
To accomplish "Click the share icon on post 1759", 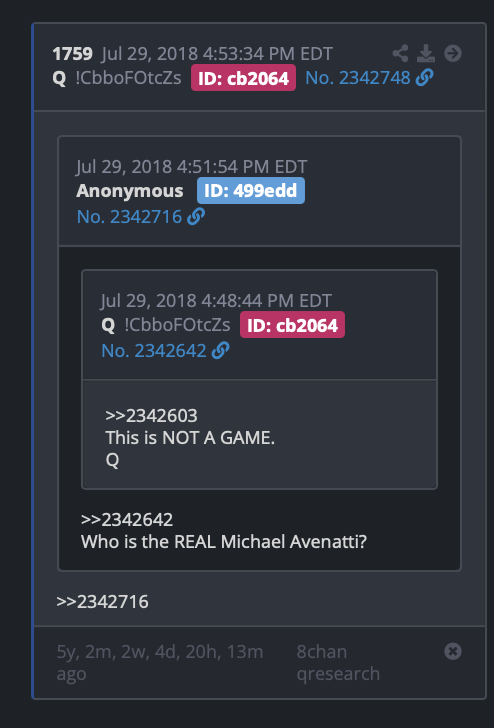I will (400, 53).
